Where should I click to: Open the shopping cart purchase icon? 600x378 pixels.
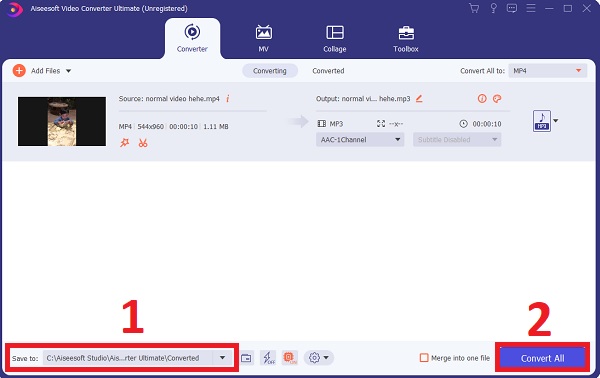coord(474,8)
